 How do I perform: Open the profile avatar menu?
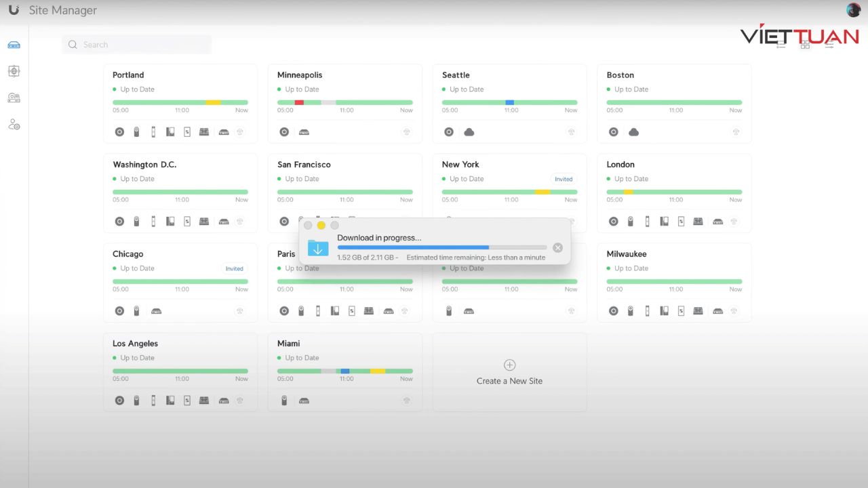(853, 10)
